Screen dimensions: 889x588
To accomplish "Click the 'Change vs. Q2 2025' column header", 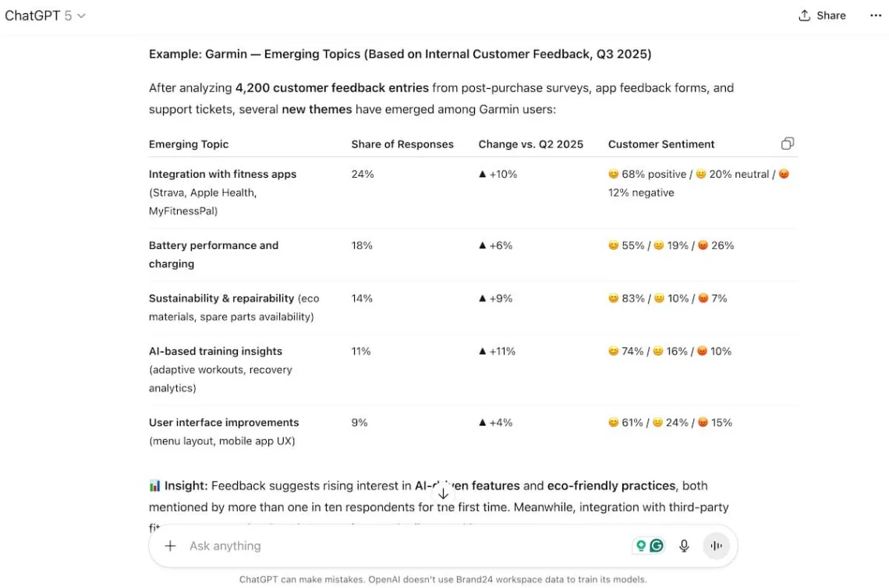I will pos(530,144).
